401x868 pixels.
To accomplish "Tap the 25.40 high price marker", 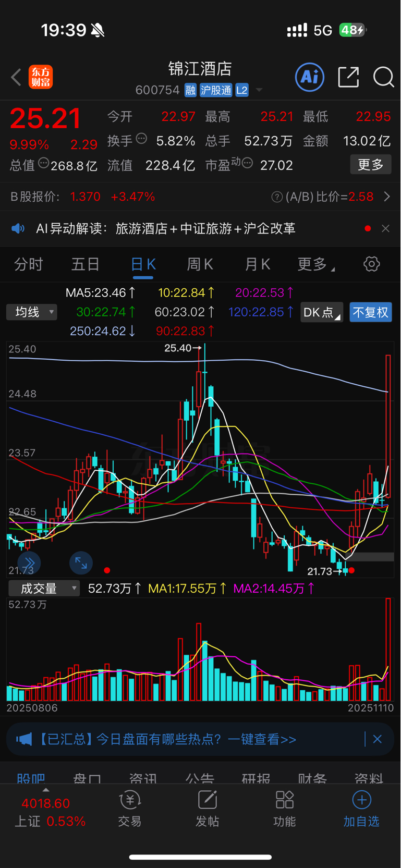I will (183, 348).
